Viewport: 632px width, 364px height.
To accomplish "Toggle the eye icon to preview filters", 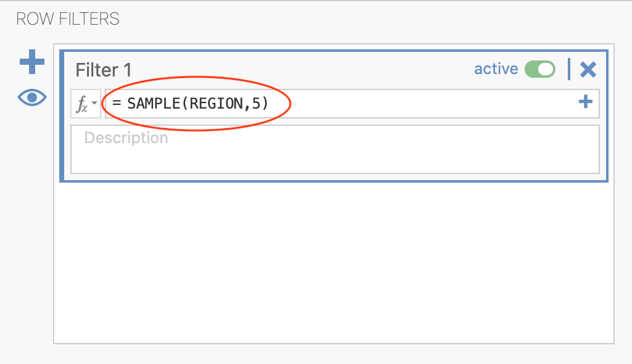I will click(32, 97).
